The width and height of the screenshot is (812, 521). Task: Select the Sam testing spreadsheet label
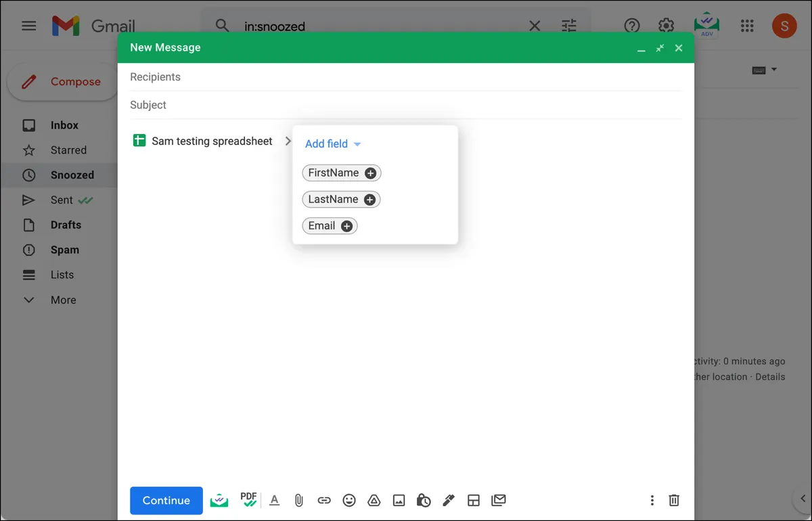click(x=212, y=141)
